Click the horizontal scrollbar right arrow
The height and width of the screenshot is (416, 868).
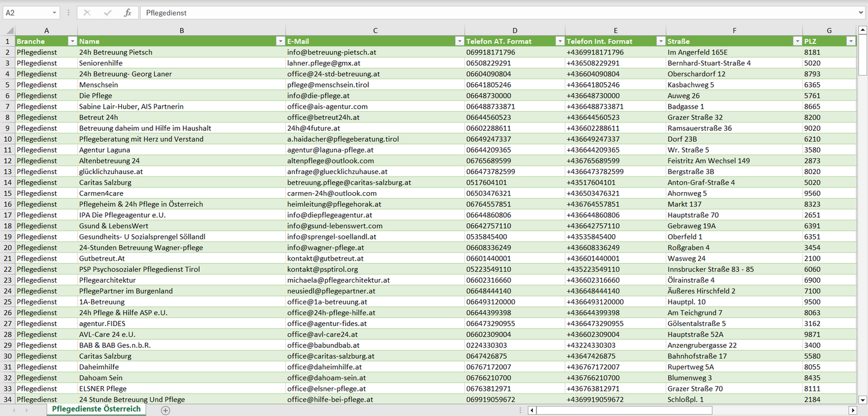pos(852,411)
